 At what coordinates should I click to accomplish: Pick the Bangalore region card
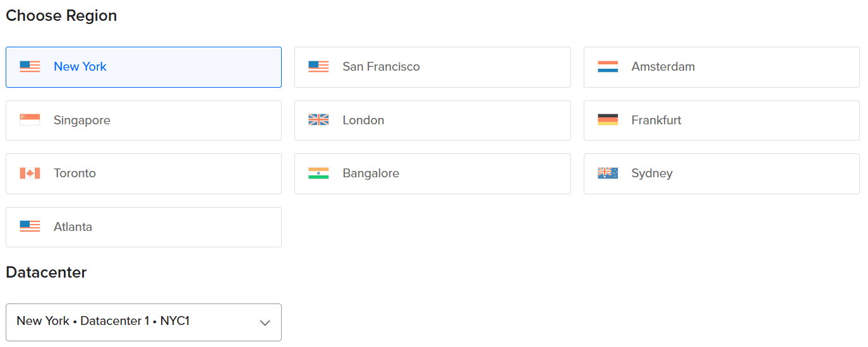click(x=432, y=173)
